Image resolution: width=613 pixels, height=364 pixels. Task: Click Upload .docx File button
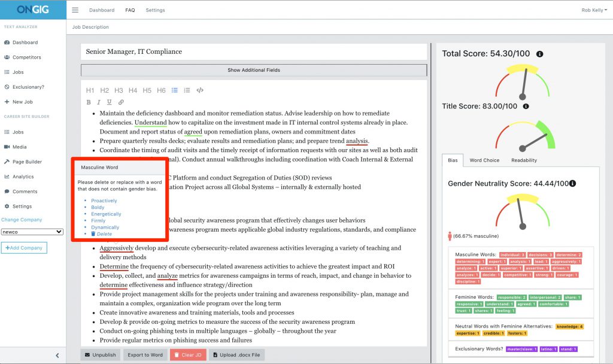tap(236, 355)
